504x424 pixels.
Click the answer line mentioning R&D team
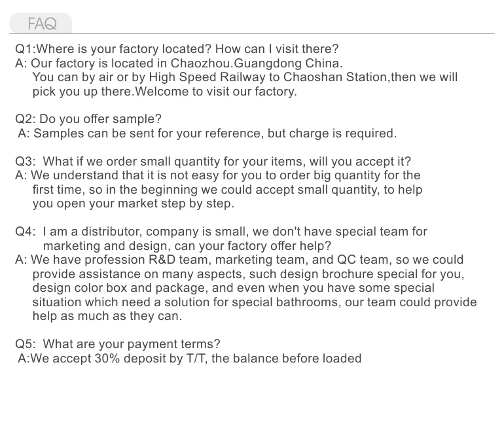pos(239,260)
